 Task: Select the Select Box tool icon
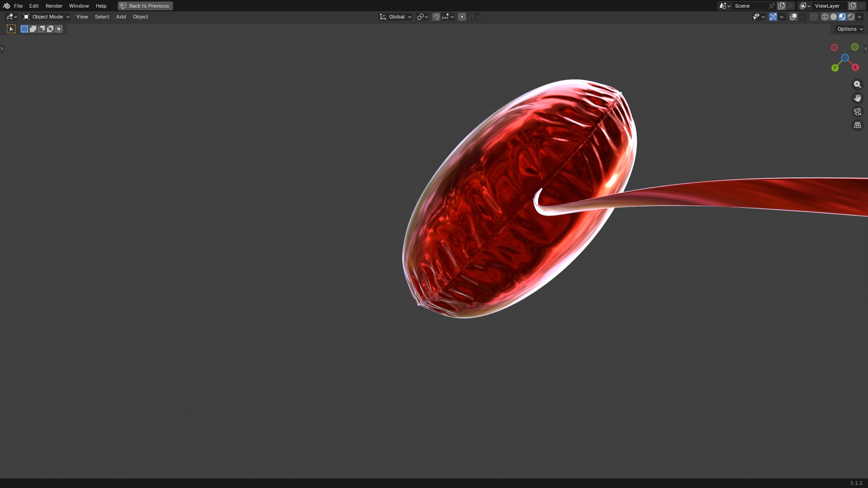[x=11, y=29]
